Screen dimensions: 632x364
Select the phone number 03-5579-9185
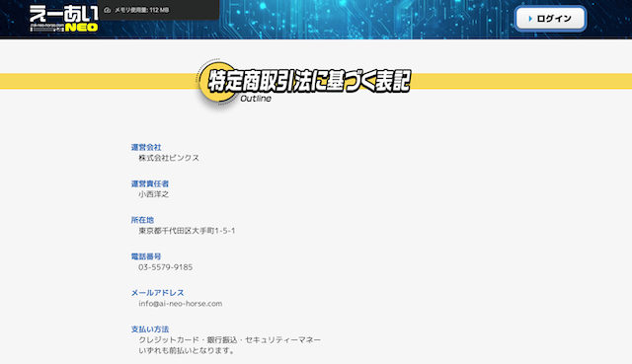(x=166, y=267)
